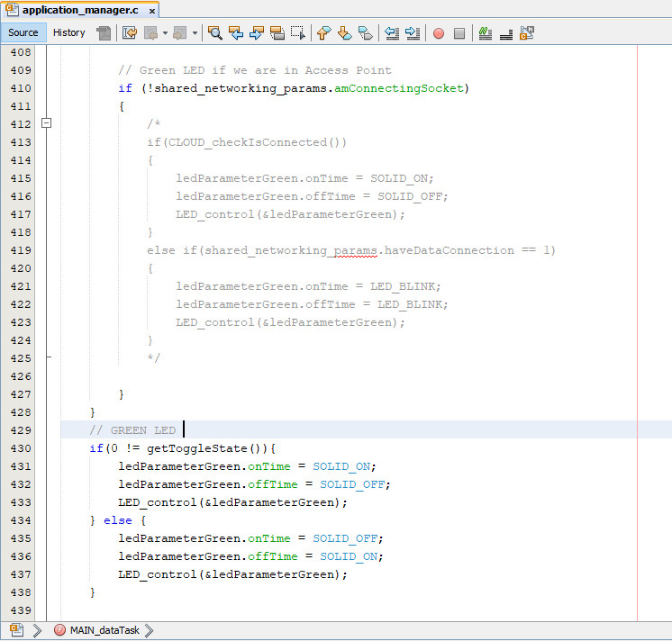The image size is (672, 641).
Task: Click line number 430 in the gutter
Action: (19, 448)
